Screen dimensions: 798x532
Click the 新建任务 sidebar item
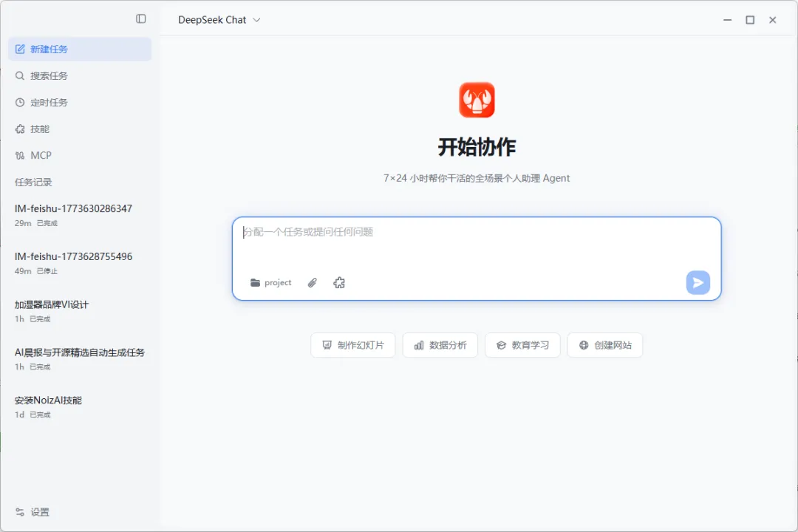pyautogui.click(x=80, y=50)
